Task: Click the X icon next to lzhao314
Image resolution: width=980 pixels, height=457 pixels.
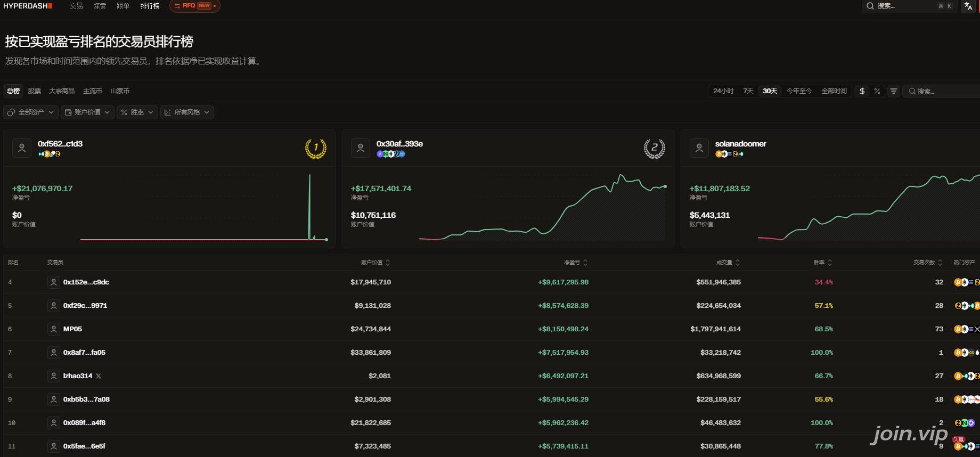Action: coord(99,376)
